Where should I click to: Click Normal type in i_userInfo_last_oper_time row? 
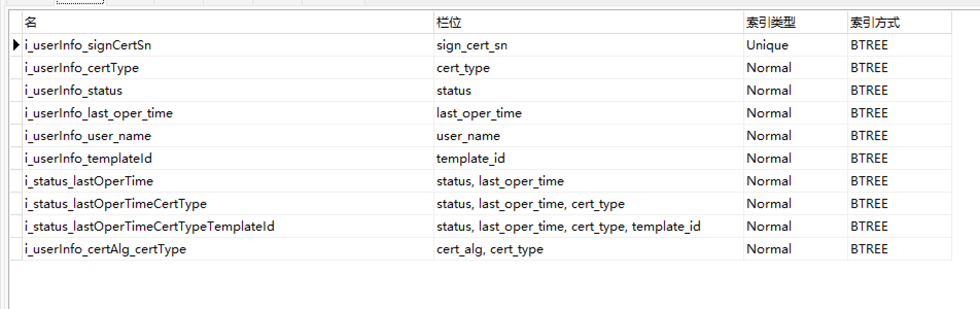click(795, 113)
